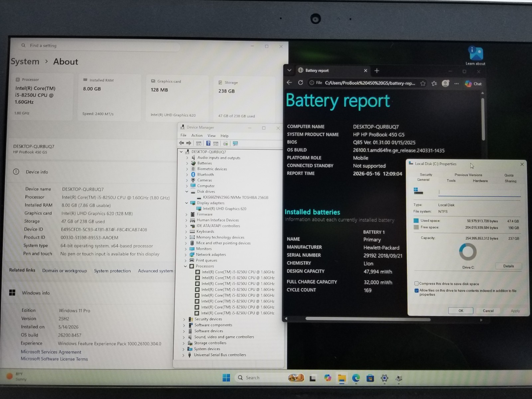
Task: Switch to Previous Versions tab
Action: 468,175
